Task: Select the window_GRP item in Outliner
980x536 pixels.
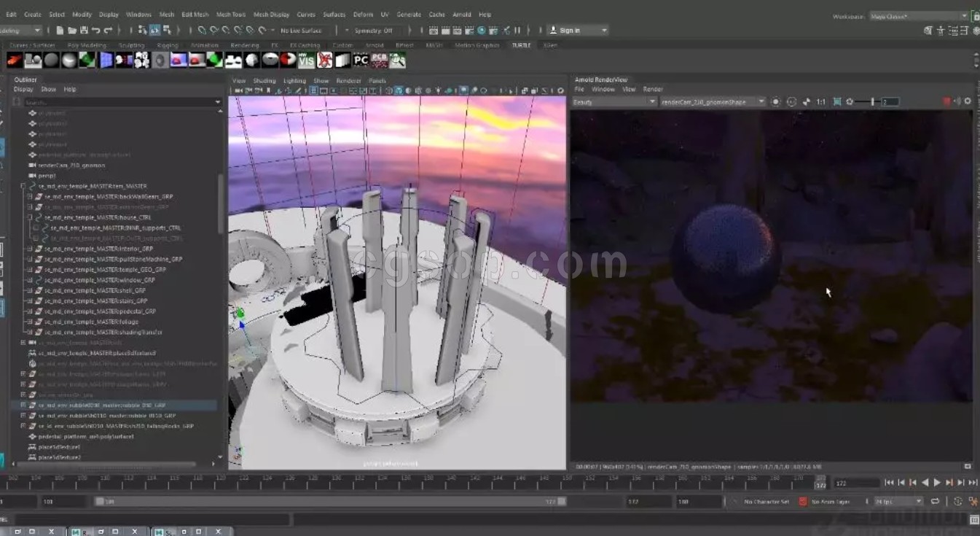Action: [99, 280]
